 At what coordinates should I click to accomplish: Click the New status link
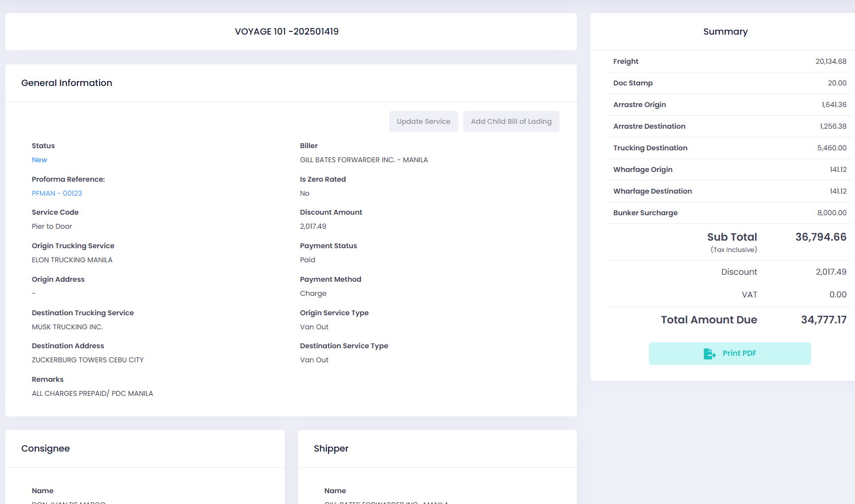[40, 160]
